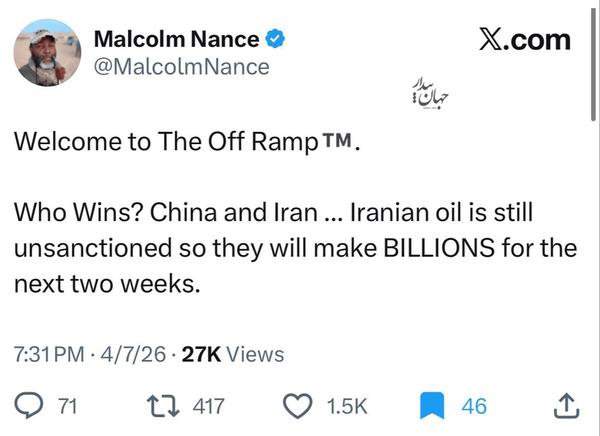Click the 46 bookmarks count
The image size is (600, 436).
474,406
